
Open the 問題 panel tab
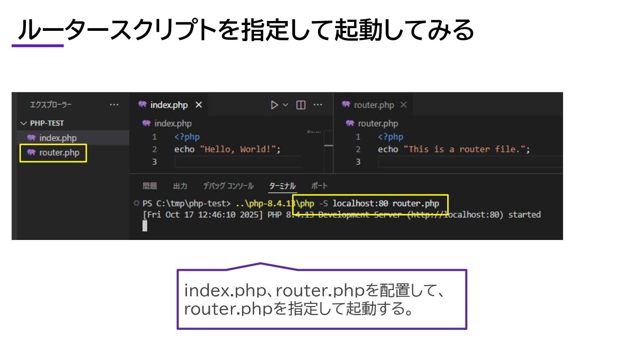point(150,186)
